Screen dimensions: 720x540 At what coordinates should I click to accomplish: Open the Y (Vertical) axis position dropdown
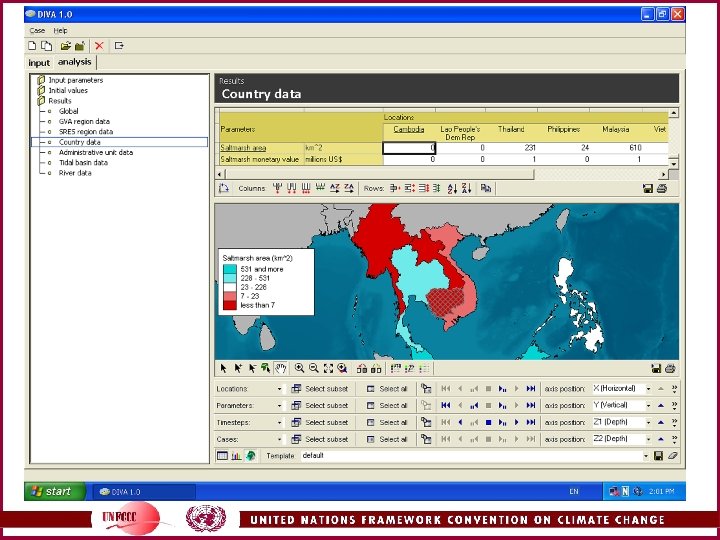648,406
